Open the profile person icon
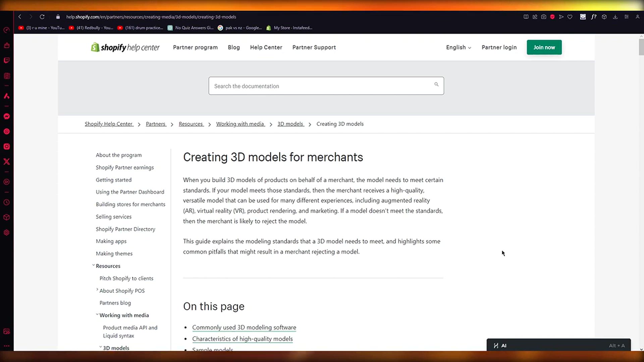The width and height of the screenshot is (644, 362). coord(637,17)
